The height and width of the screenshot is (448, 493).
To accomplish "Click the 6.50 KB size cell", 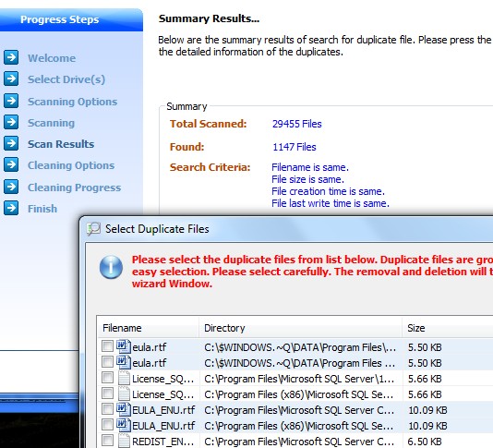I will pos(425,442).
